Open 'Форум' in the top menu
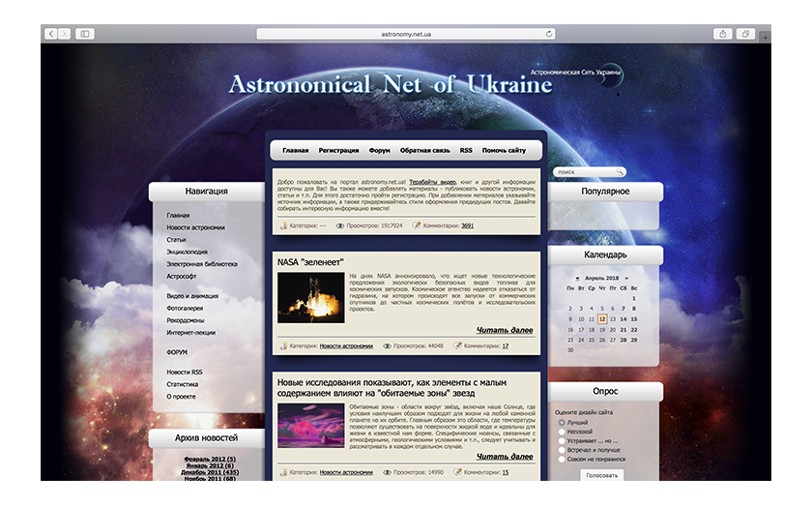The width and height of the screenshot is (812, 508). coord(379,150)
